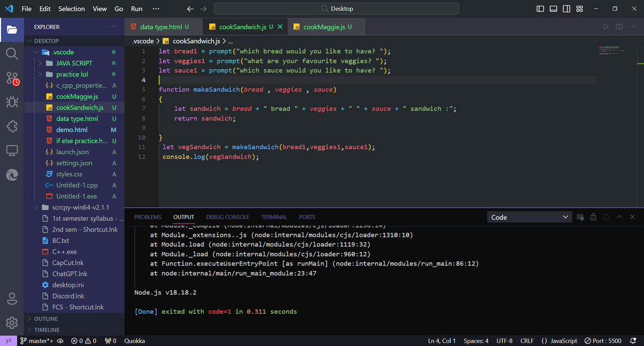Open the Customize Layout icon
This screenshot has height=346, width=644.
pos(580,9)
